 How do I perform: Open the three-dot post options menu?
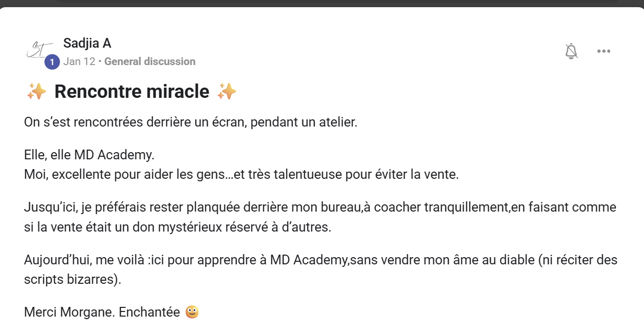[x=603, y=51]
